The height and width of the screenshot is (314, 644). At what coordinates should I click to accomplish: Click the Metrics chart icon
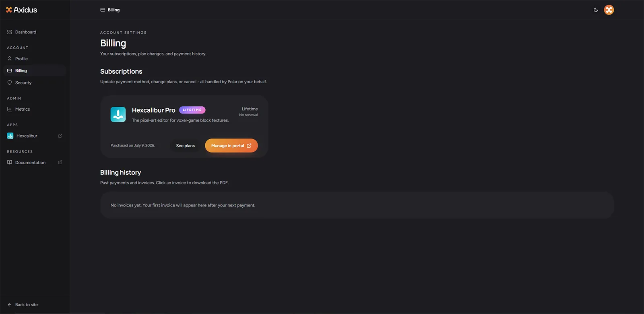pos(10,109)
